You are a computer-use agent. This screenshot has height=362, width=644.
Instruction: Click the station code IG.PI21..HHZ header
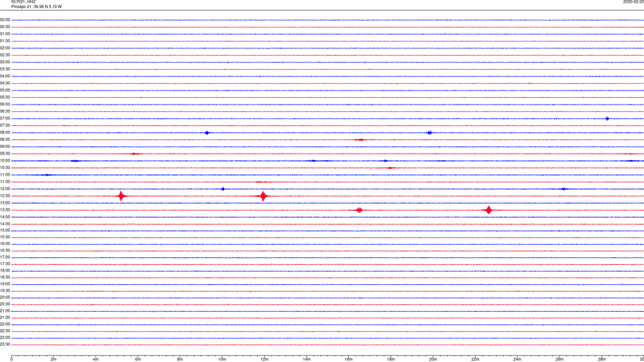pos(23,1)
